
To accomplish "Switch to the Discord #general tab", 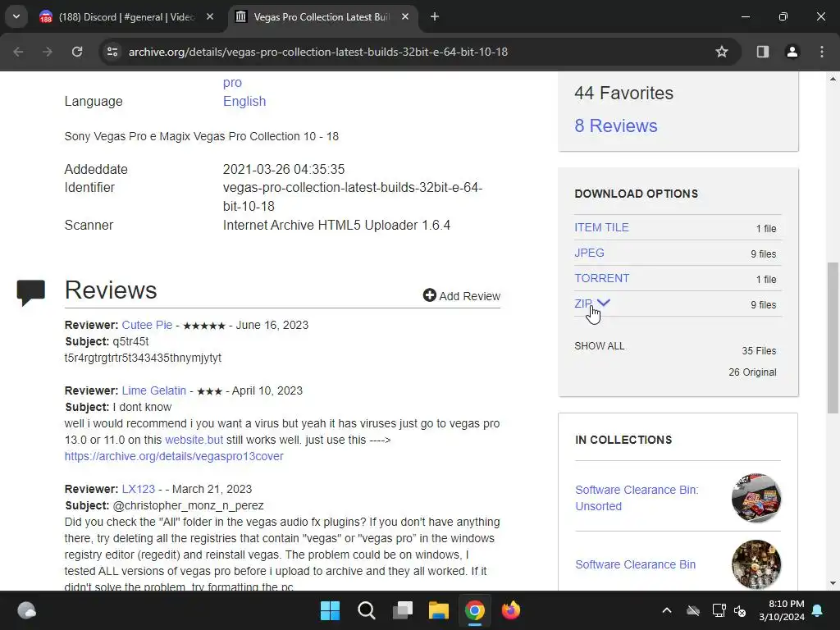I will point(126,17).
